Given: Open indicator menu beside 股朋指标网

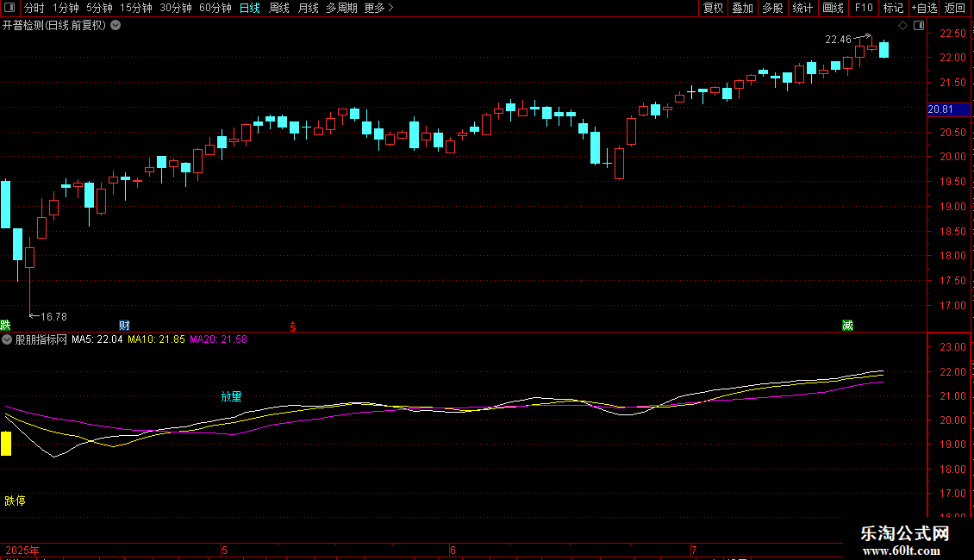Looking at the screenshot, I should tap(7, 339).
